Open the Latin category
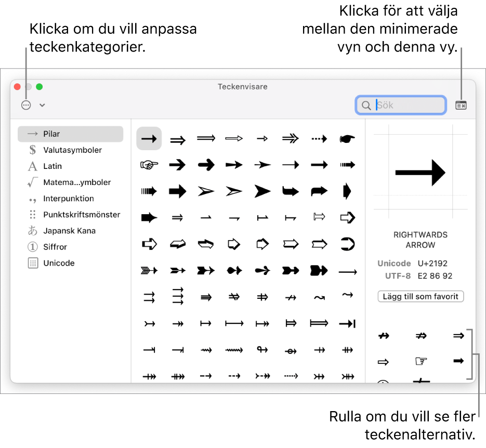Image resolution: width=486 pixels, height=448 pixels. pos(70,166)
